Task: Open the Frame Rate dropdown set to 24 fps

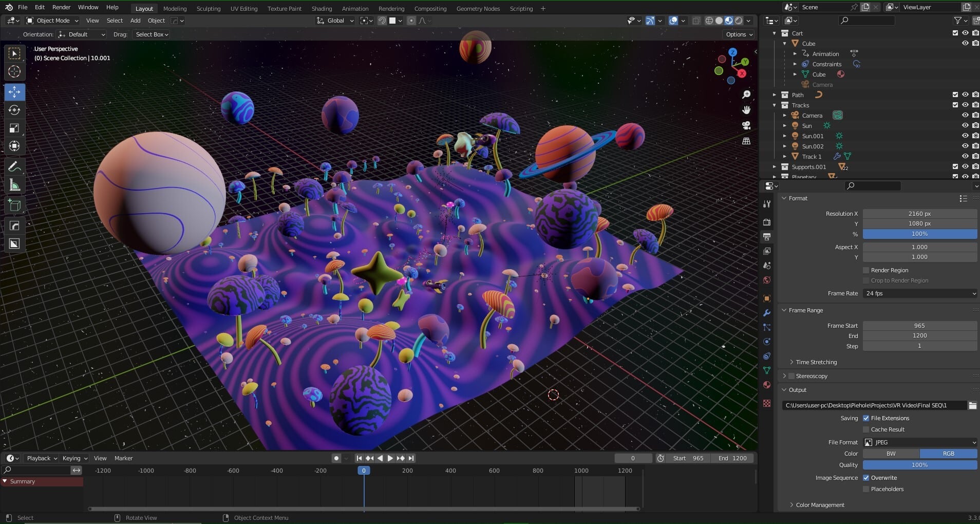Action: pyautogui.click(x=919, y=293)
